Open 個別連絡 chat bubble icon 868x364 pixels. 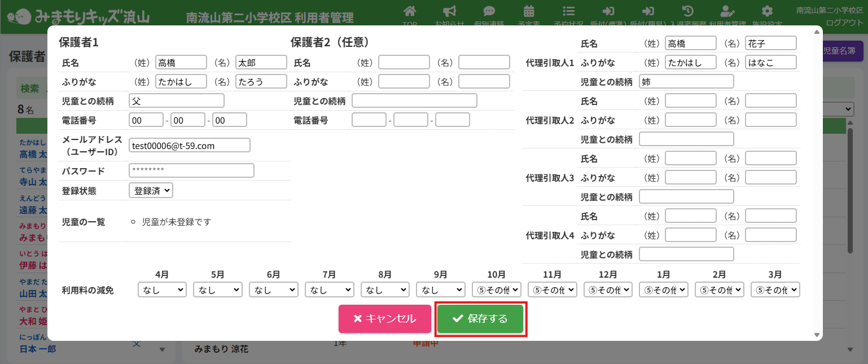[489, 12]
